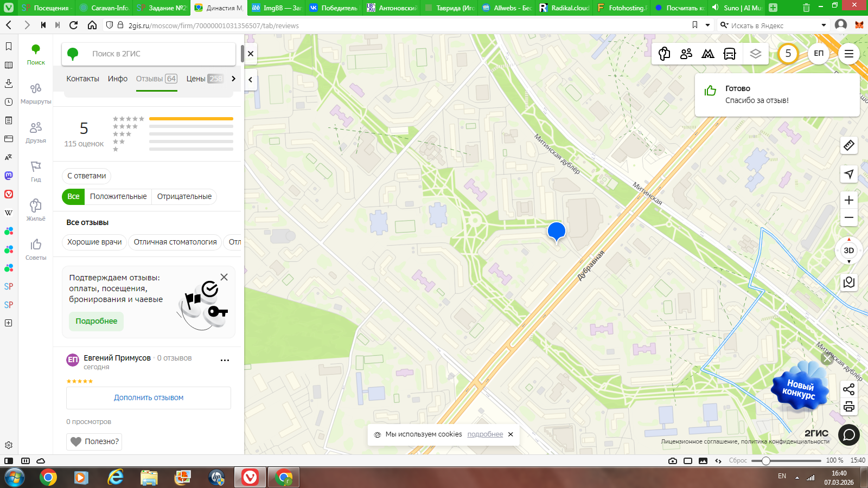The image size is (868, 488).
Task: Filter reviews by Отрицательные
Action: [184, 196]
